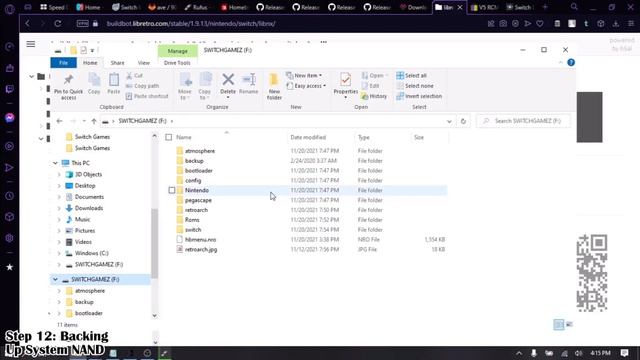Expand address bar history dropdown

[449, 121]
